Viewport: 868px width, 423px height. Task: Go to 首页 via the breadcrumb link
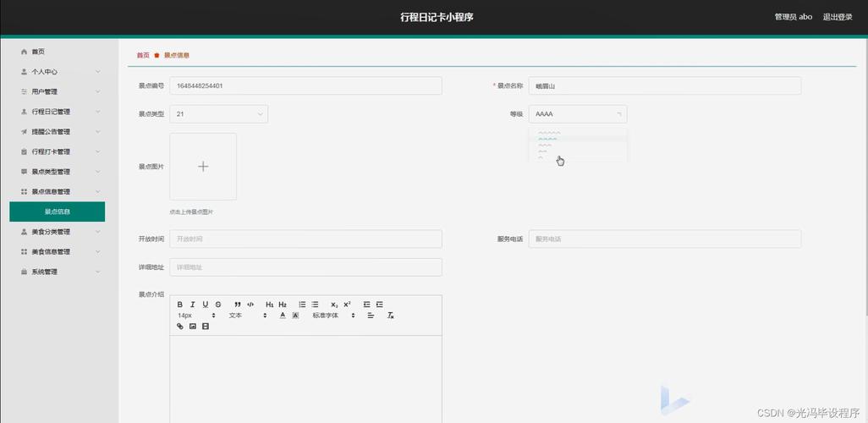pos(143,55)
